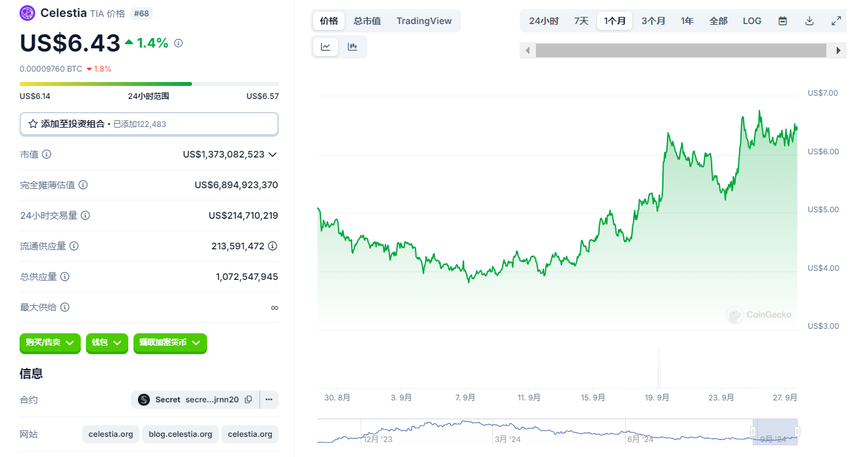Click 12月 '23 on the navigator timeline
The width and height of the screenshot is (868, 457).
pyautogui.click(x=378, y=439)
